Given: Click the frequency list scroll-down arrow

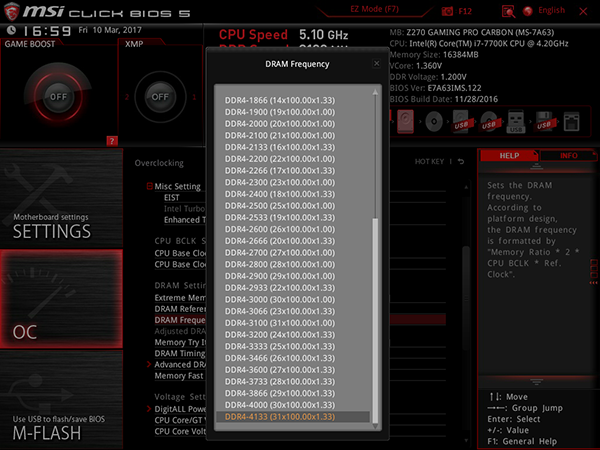Looking at the screenshot, I should (375, 426).
